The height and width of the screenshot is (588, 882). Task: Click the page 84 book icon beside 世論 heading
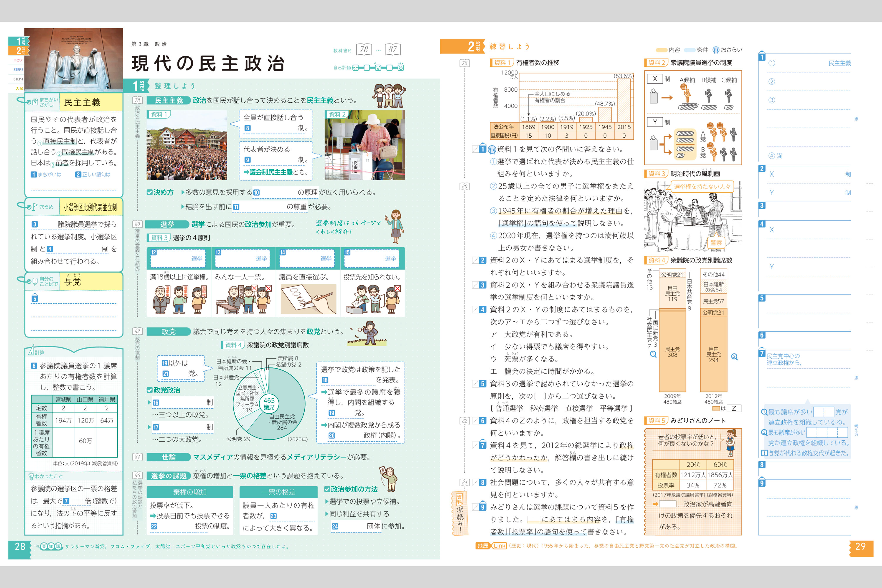tap(137, 457)
